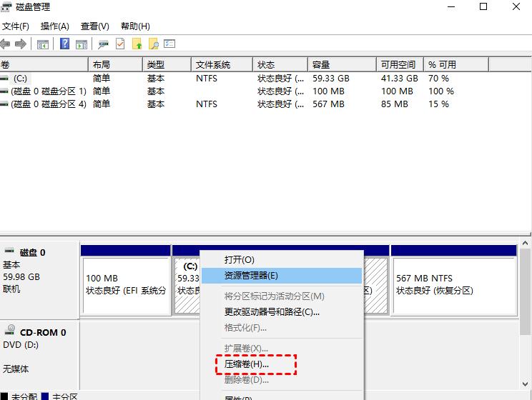Screen dimensions: 532x400
Task: Select the (磁盘 0 磁盘分区 4) volume row
Action: coord(245,104)
